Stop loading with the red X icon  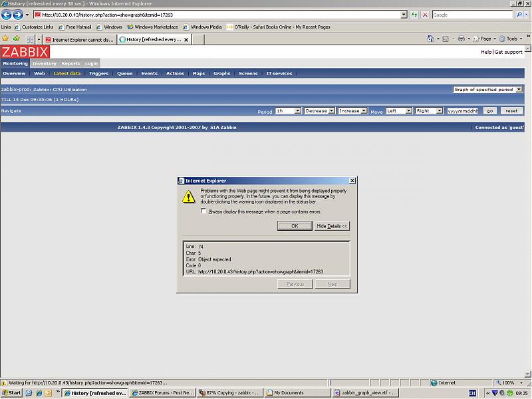point(425,15)
